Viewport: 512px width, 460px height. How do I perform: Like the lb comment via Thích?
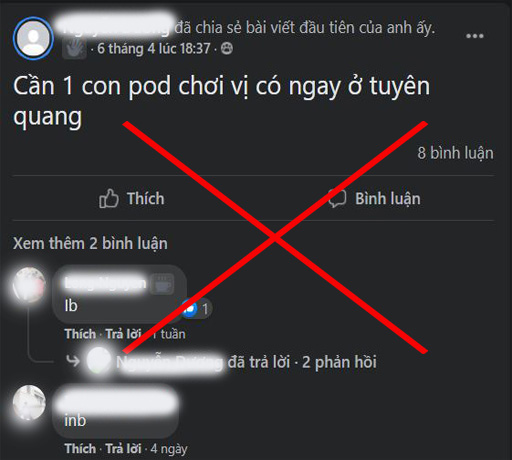click(x=80, y=334)
